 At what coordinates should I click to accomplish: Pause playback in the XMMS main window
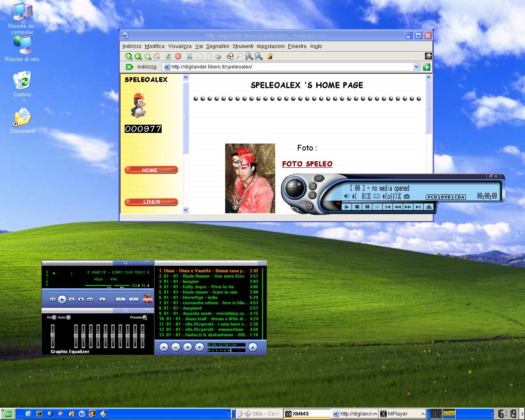pyautogui.click(x=71, y=300)
